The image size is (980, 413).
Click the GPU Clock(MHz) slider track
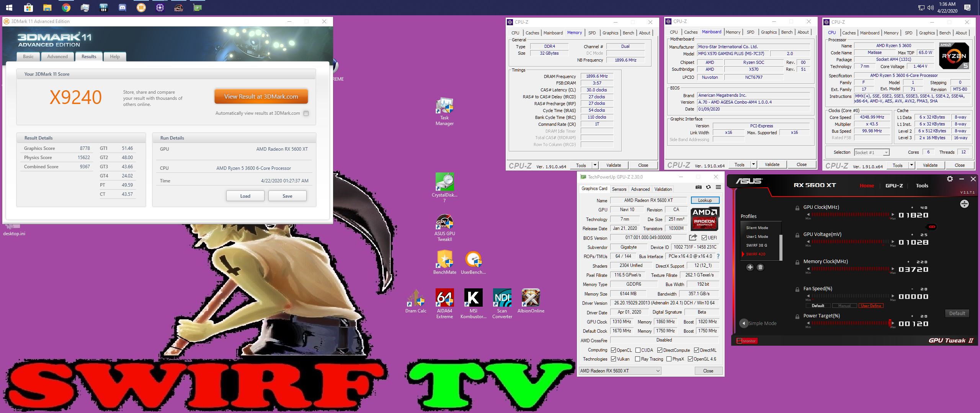click(850, 215)
